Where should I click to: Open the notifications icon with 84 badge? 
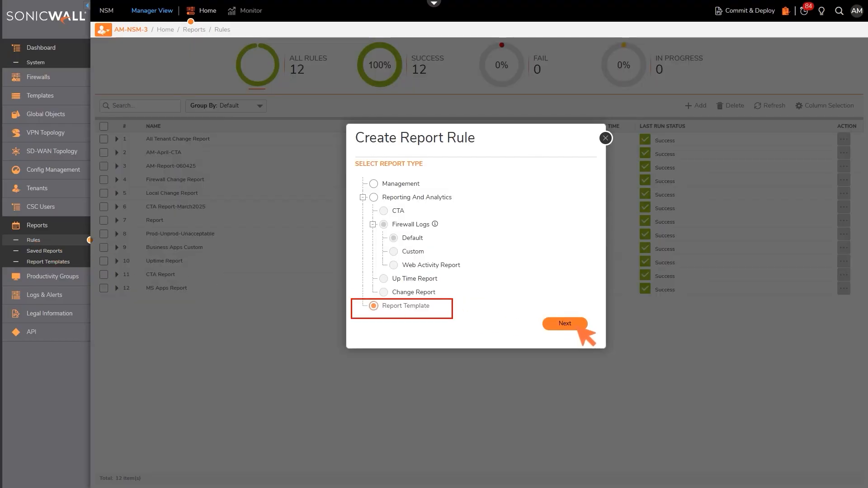click(804, 11)
